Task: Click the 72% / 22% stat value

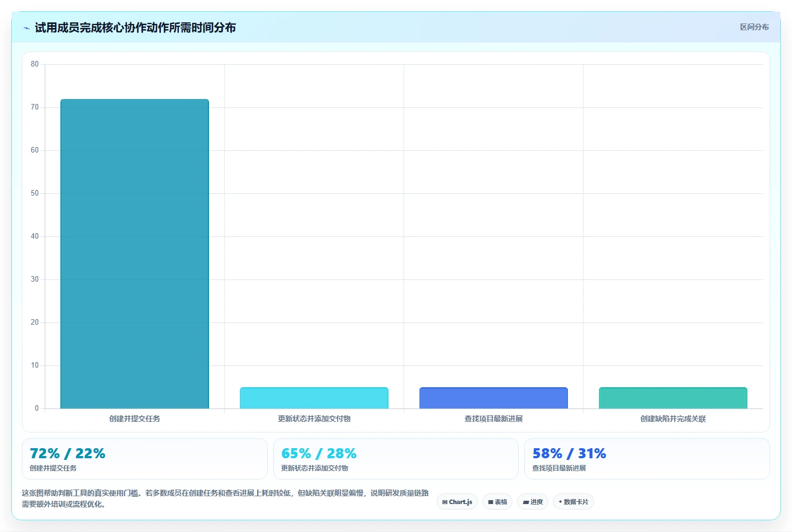Action: pos(68,453)
